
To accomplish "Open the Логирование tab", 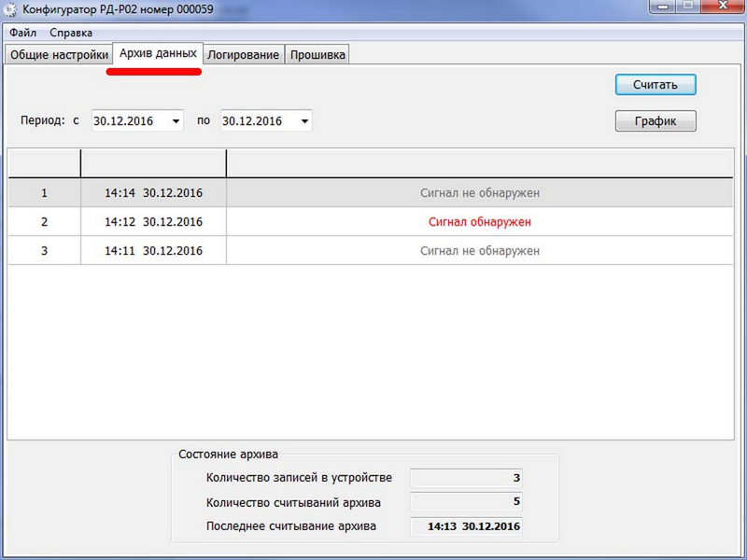I will 243,55.
